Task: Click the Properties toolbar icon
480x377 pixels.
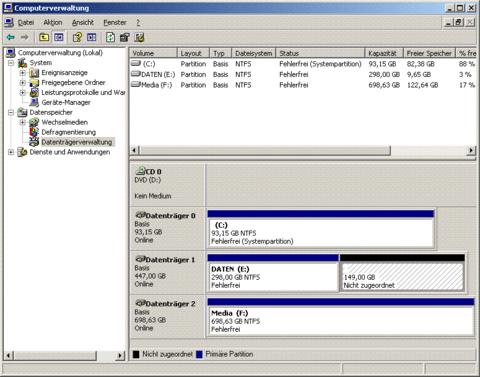Action: 125,37
